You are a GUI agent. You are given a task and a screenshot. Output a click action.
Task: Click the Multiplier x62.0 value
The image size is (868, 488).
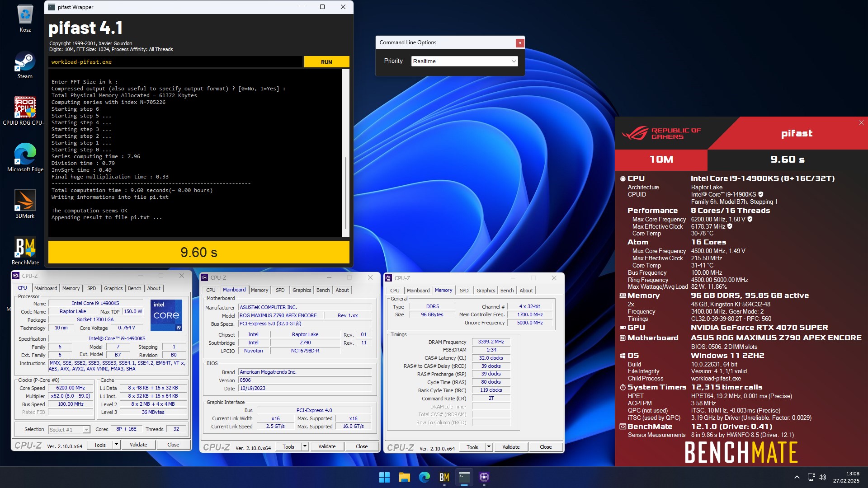click(71, 396)
